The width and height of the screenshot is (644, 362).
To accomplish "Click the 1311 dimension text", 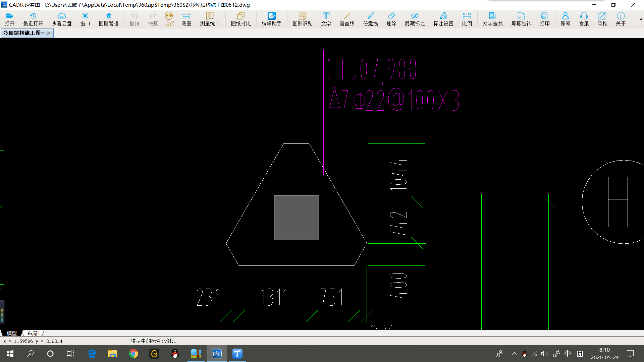I will coord(274,297).
